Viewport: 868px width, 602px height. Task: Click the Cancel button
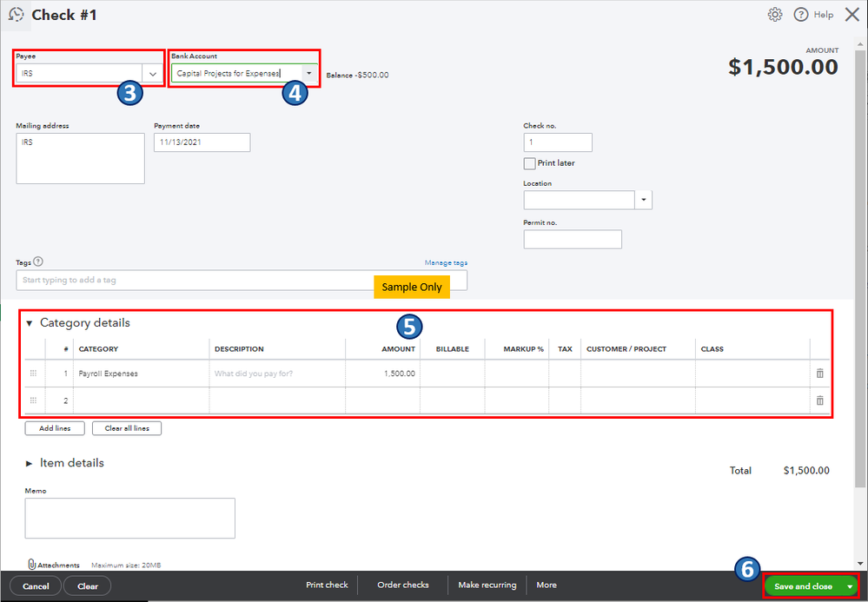(36, 586)
